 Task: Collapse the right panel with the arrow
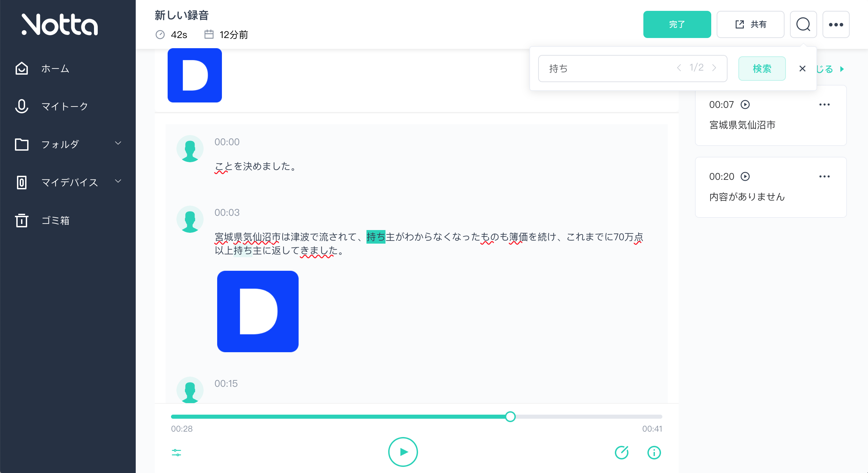coord(843,69)
